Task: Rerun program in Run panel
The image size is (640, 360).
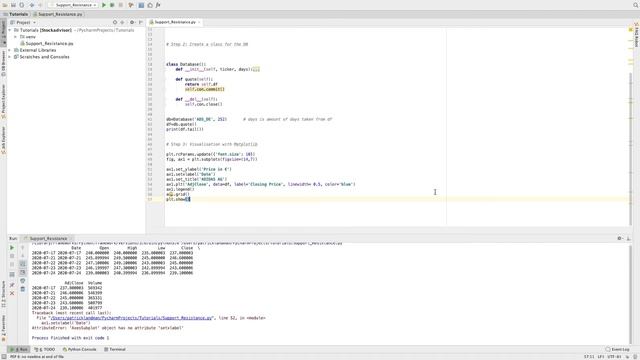Action: pyautogui.click(x=12, y=248)
